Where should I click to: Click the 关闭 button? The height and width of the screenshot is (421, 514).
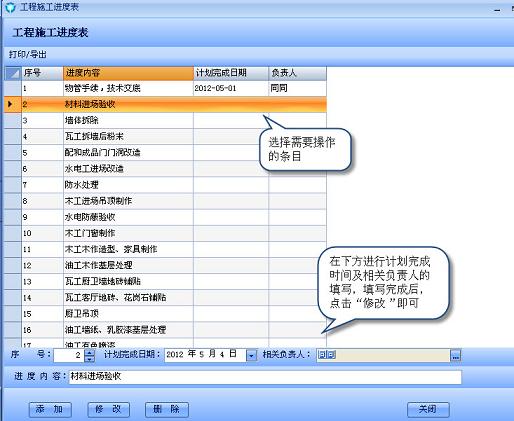(428, 409)
